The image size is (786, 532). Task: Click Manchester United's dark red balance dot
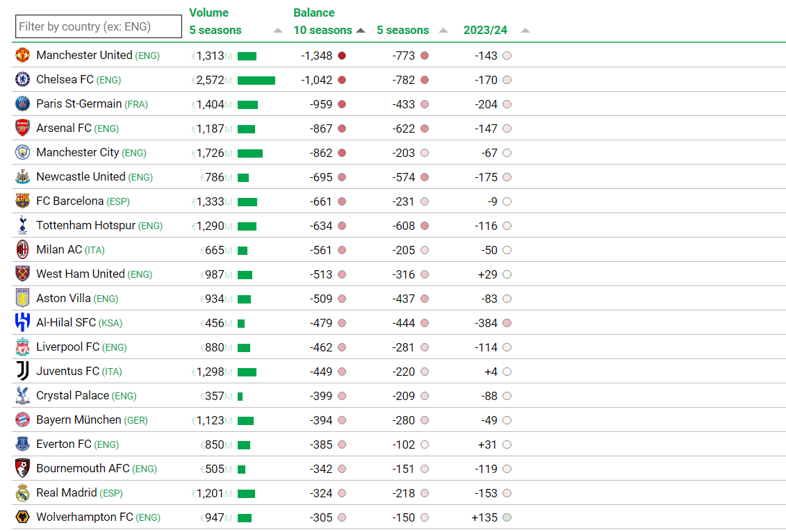(342, 56)
